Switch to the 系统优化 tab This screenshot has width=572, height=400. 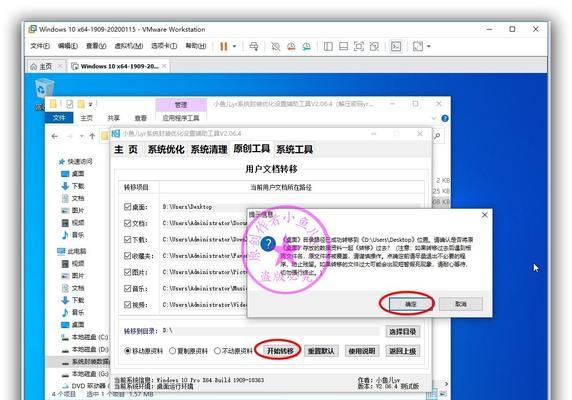[x=166, y=149]
